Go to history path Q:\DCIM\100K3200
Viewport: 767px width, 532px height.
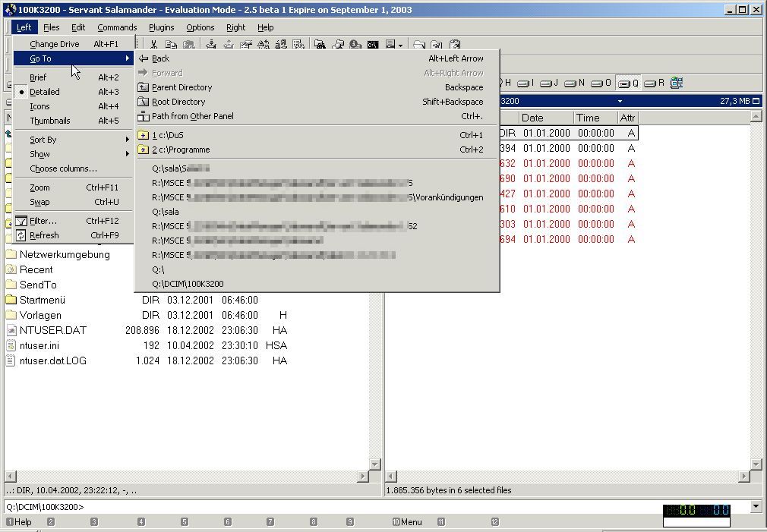coord(317,284)
